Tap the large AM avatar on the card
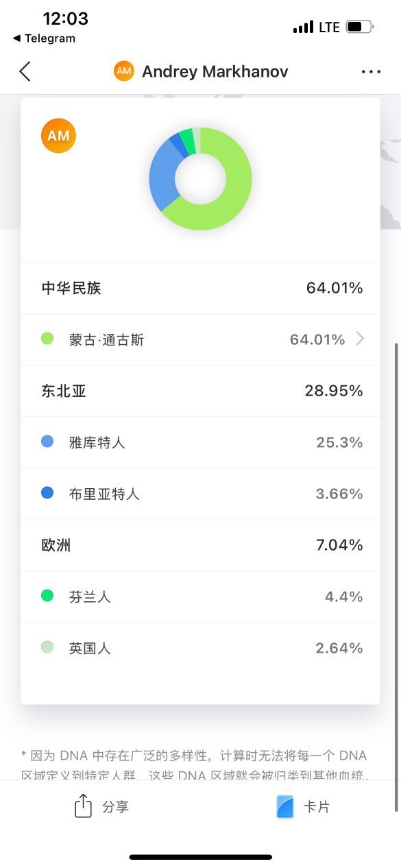 point(58,136)
